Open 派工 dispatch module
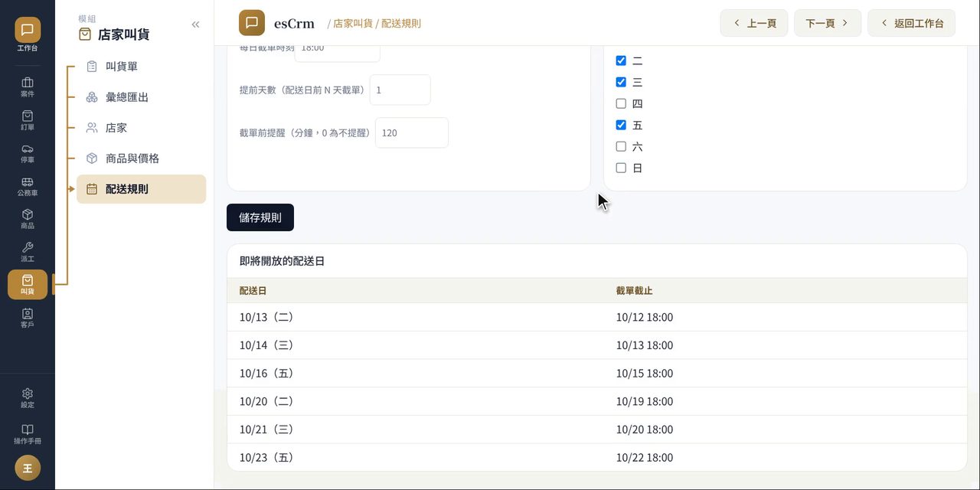 click(28, 252)
